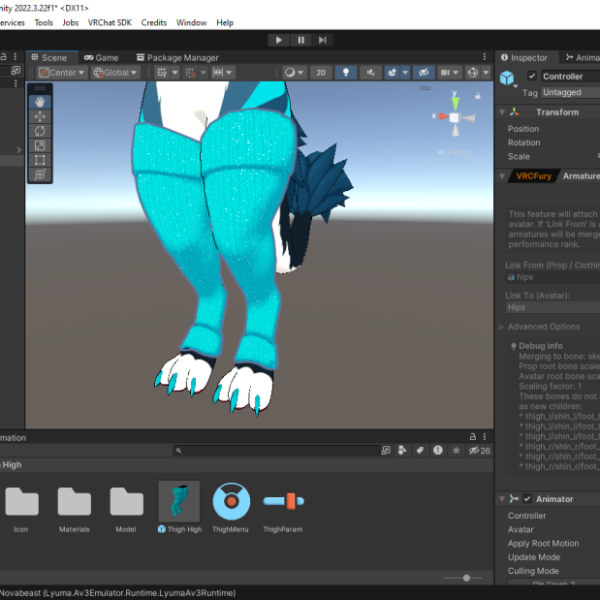Click the Step frame button
The width and height of the screenshot is (600, 600).
click(x=322, y=40)
